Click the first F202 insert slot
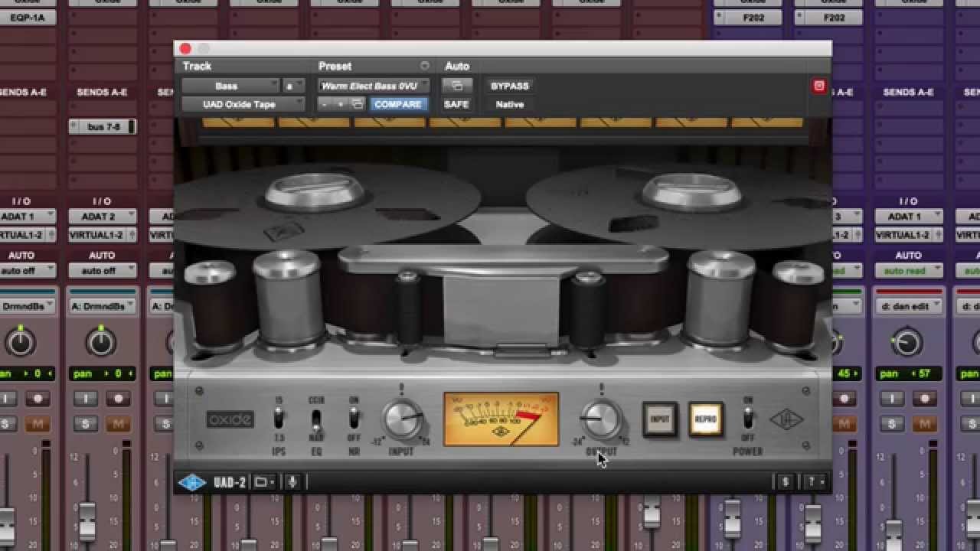This screenshot has height=551, width=980. tap(747, 17)
